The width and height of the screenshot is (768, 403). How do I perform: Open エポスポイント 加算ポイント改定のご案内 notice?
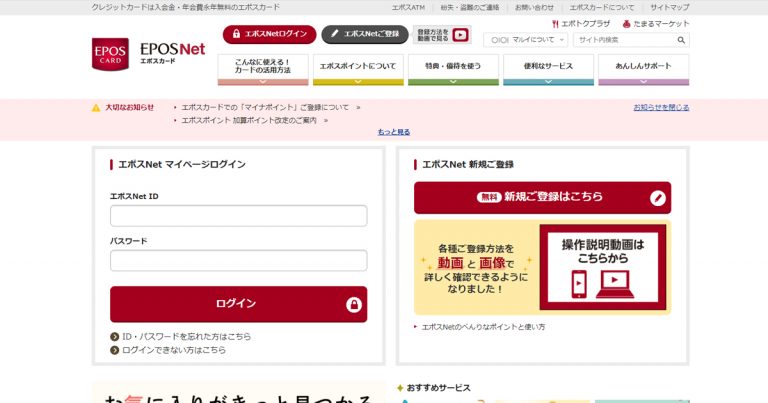pyautogui.click(x=249, y=120)
